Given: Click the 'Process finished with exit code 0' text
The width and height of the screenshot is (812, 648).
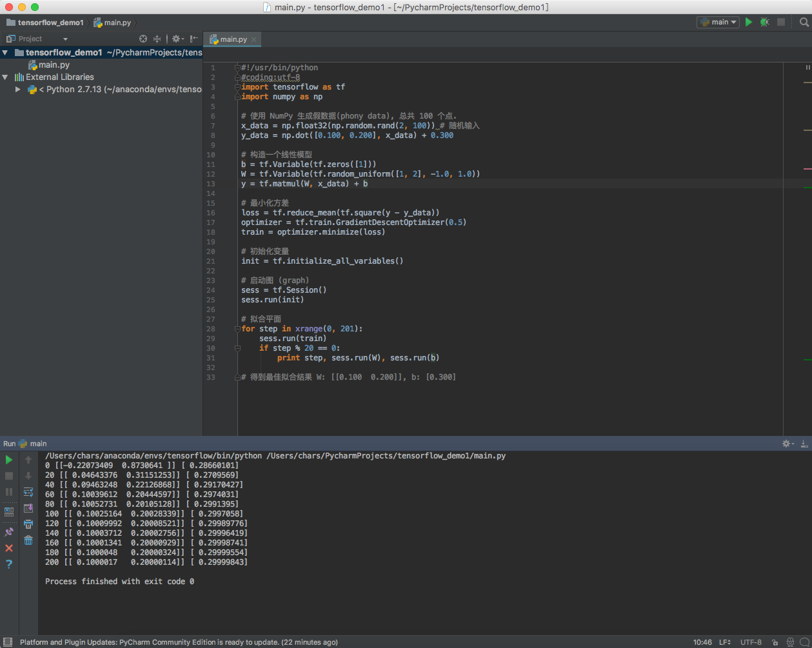Looking at the screenshot, I should (x=119, y=582).
